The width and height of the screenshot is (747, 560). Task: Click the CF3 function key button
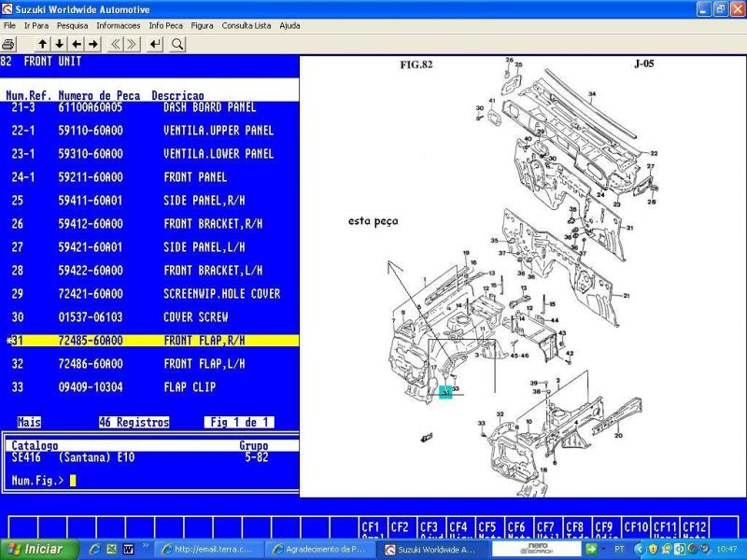click(x=431, y=528)
